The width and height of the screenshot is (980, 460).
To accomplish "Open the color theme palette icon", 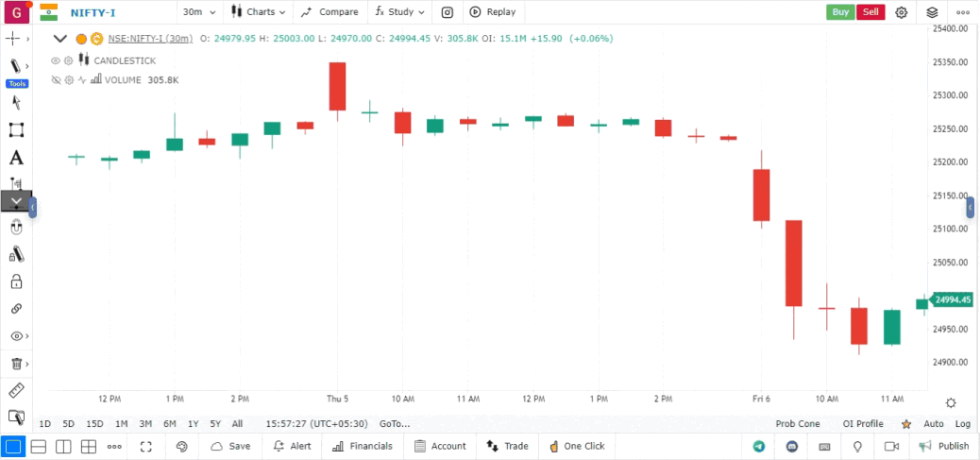I will pos(182,446).
